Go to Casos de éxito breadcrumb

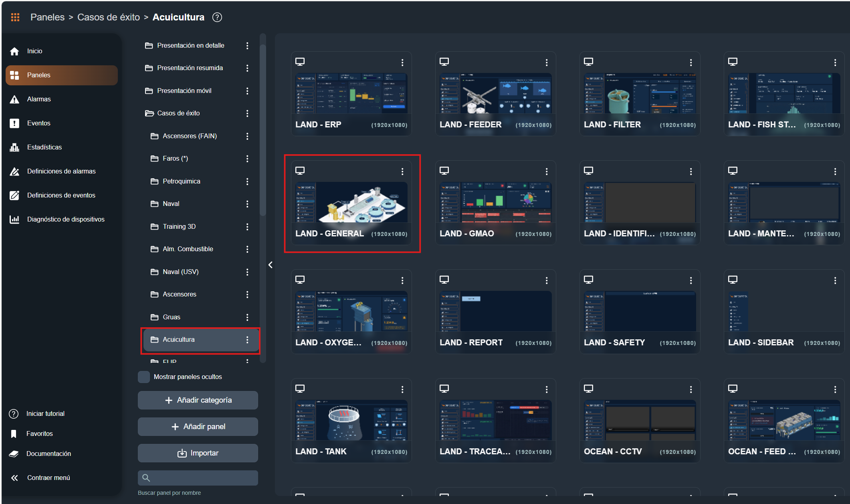pyautogui.click(x=109, y=17)
